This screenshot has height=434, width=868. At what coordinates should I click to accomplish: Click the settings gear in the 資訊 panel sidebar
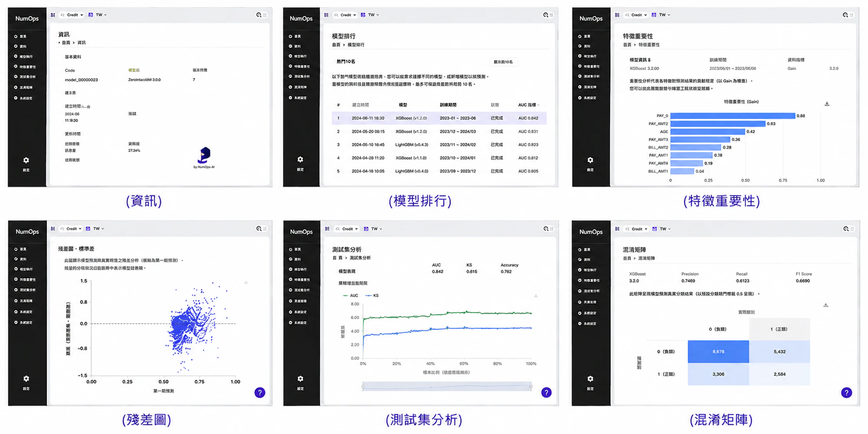(x=26, y=160)
